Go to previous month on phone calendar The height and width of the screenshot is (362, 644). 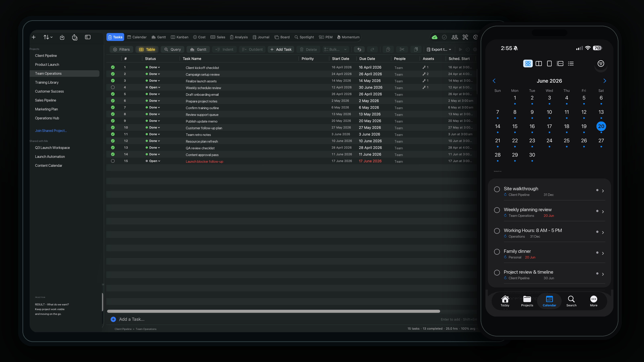tap(494, 81)
